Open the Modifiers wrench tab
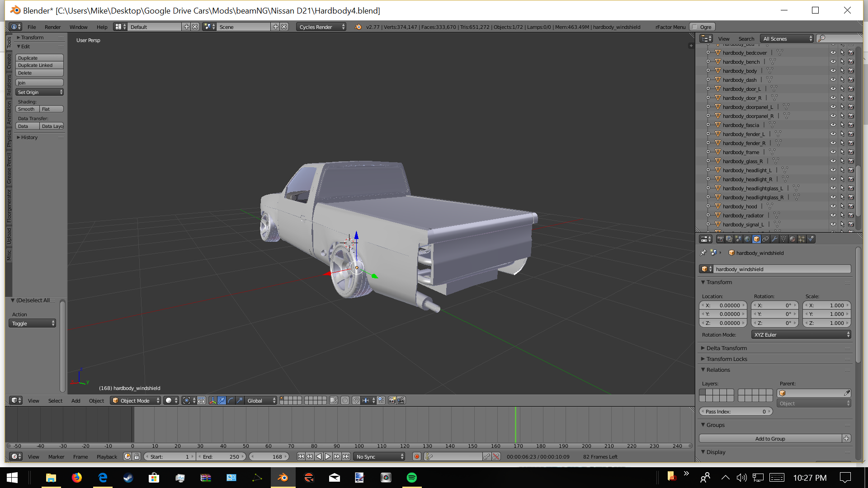The height and width of the screenshot is (488, 868). [x=774, y=239]
